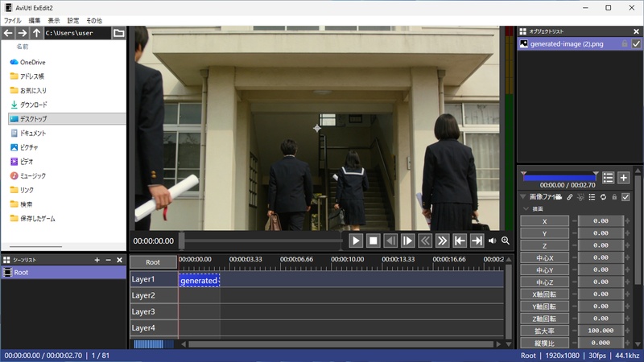Screen dimensions: 644x362
Task: Go up one folder in file browser
Action: 36,33
